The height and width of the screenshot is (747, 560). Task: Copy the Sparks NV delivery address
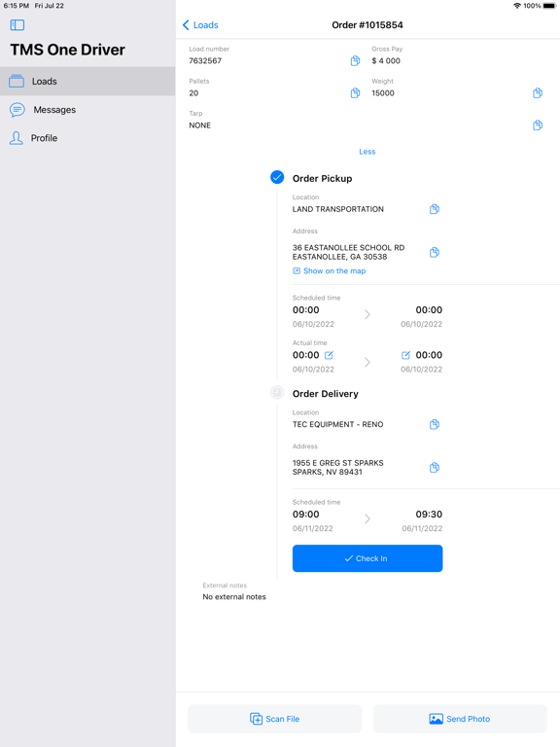point(435,467)
